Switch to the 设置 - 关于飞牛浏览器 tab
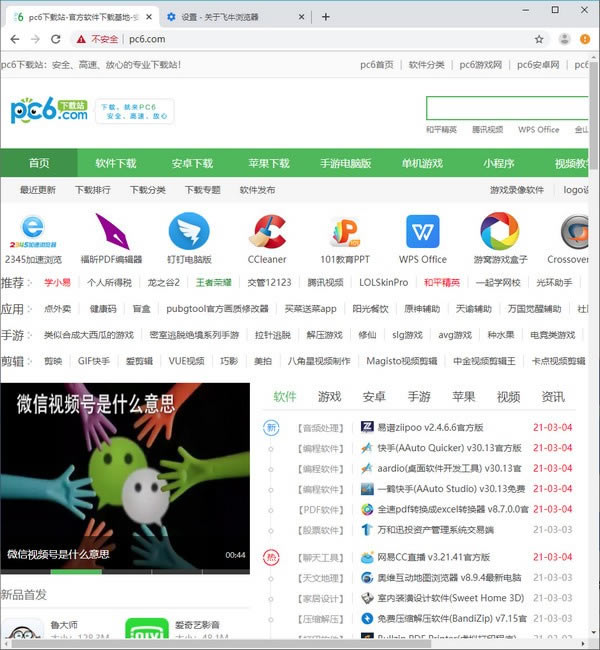Image resolution: width=600 pixels, height=650 pixels. (234, 17)
